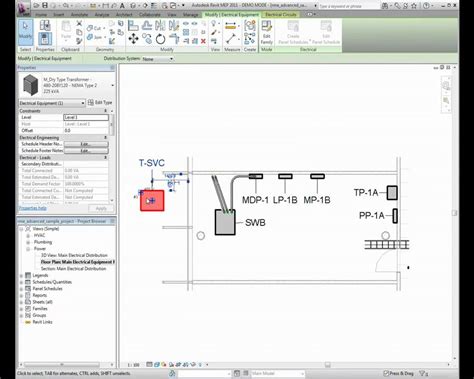Click Edit for Schedule Footer Notes
The height and width of the screenshot is (379, 474).
pos(86,151)
